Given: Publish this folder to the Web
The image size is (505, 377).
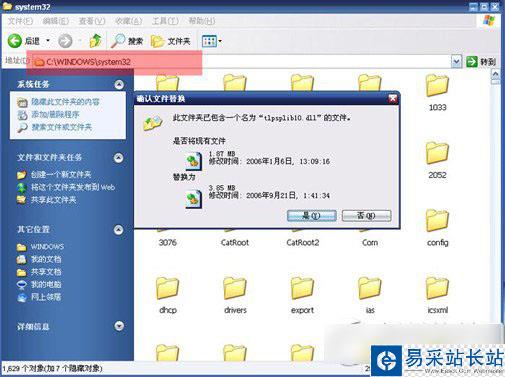Looking at the screenshot, I should coord(66,187).
